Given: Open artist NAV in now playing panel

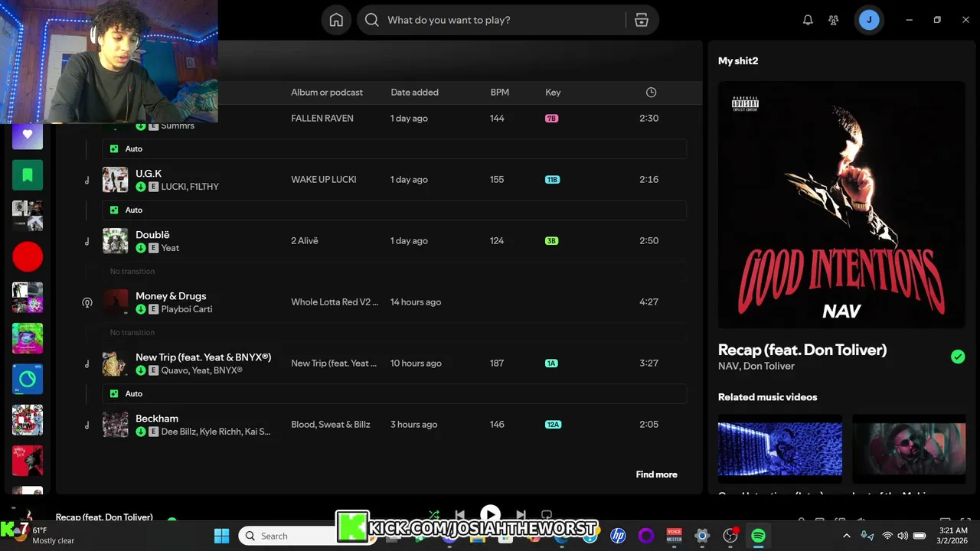Looking at the screenshot, I should coord(727,366).
